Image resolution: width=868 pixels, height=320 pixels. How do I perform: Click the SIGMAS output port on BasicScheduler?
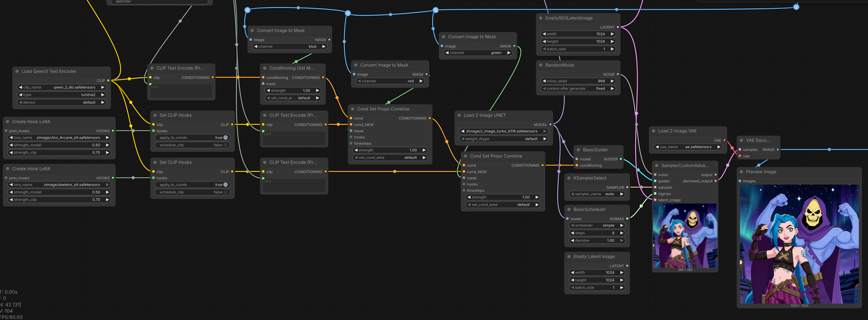pos(627,219)
